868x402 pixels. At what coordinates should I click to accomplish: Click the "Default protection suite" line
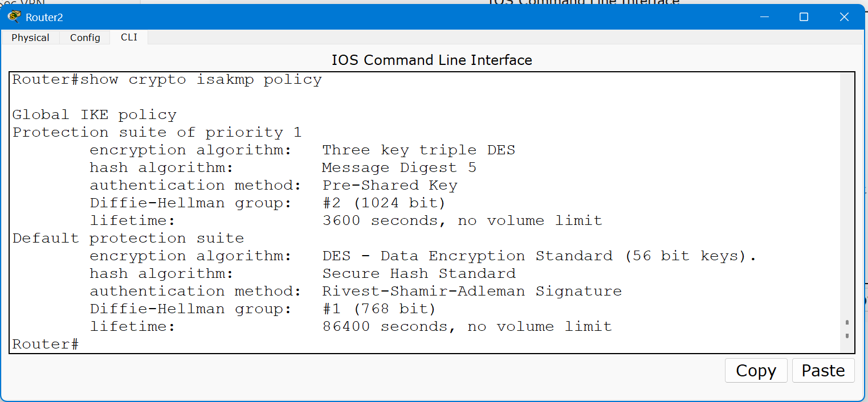point(128,239)
